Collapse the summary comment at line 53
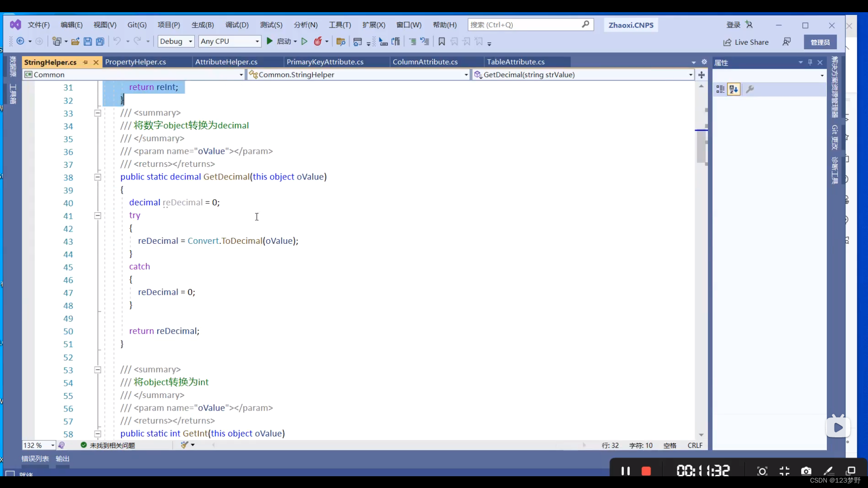This screenshot has height=488, width=868. click(98, 370)
